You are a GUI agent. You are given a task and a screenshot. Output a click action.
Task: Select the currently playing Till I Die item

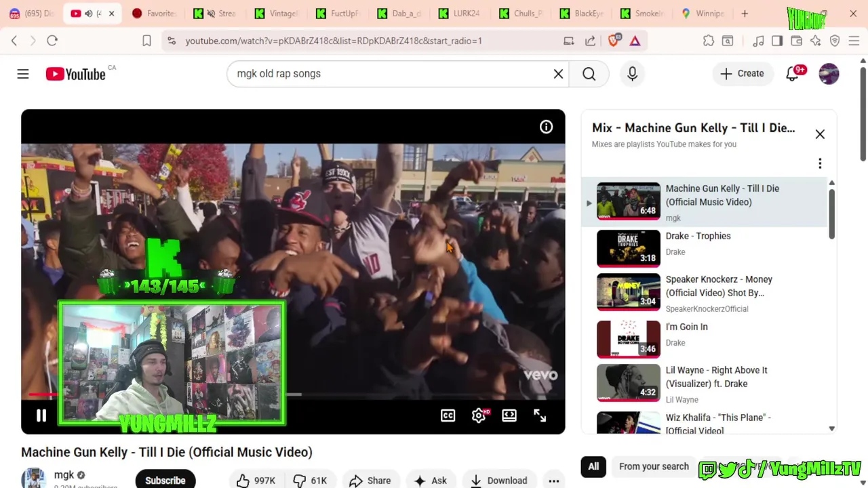[x=705, y=202]
